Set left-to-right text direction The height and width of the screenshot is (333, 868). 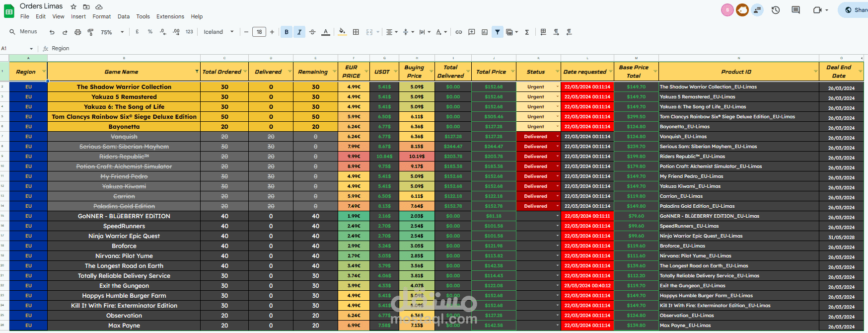coord(556,32)
